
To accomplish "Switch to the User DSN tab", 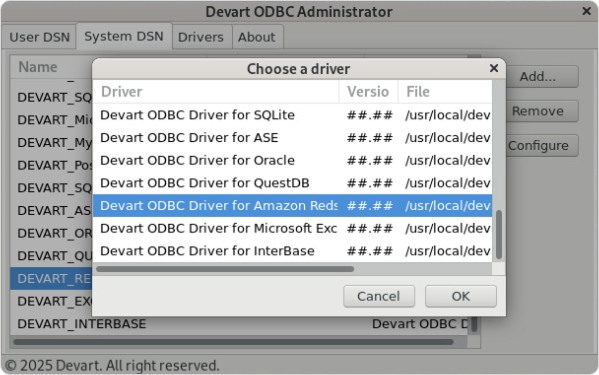I will tap(39, 37).
